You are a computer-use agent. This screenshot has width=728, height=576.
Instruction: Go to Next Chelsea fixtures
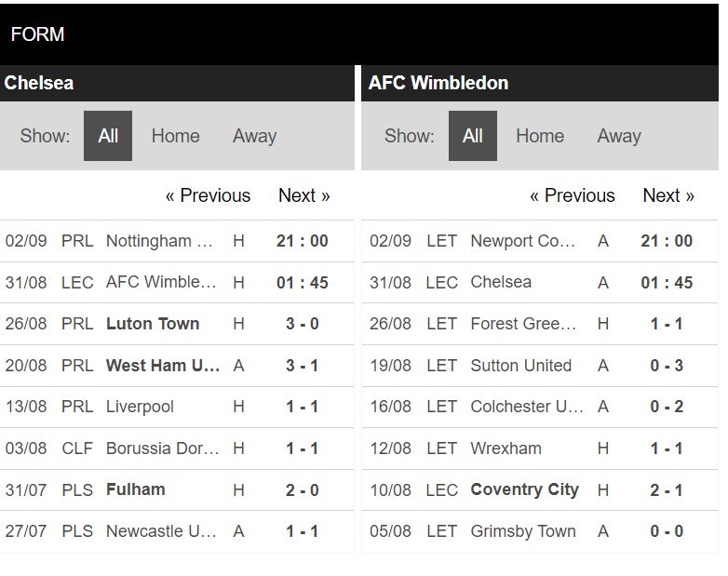(304, 195)
